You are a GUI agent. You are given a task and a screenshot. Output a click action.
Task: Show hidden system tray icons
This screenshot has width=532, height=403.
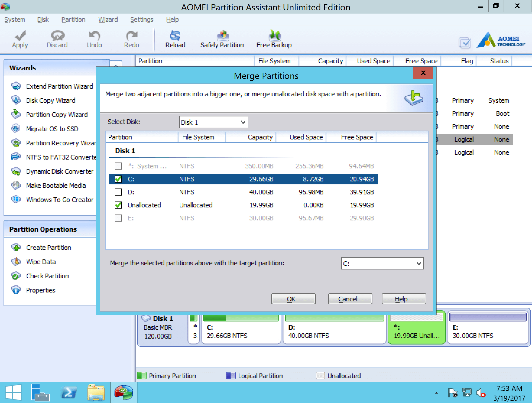(x=436, y=393)
